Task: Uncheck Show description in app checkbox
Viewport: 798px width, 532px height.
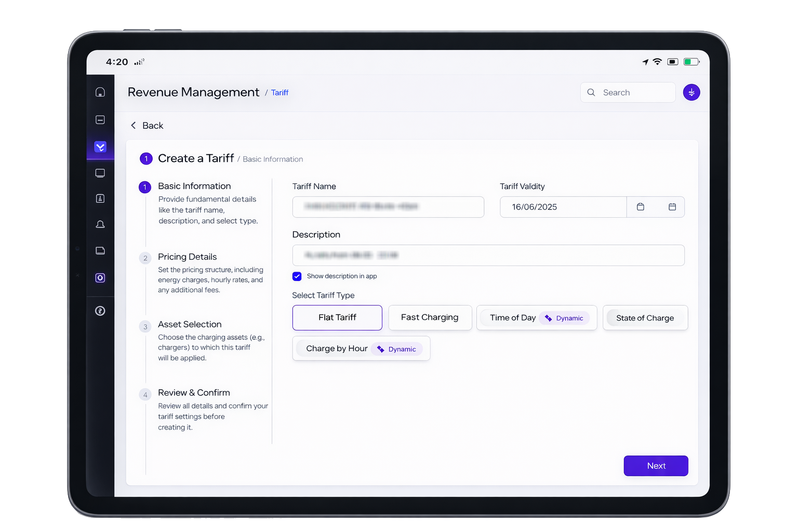Action: coord(297,276)
